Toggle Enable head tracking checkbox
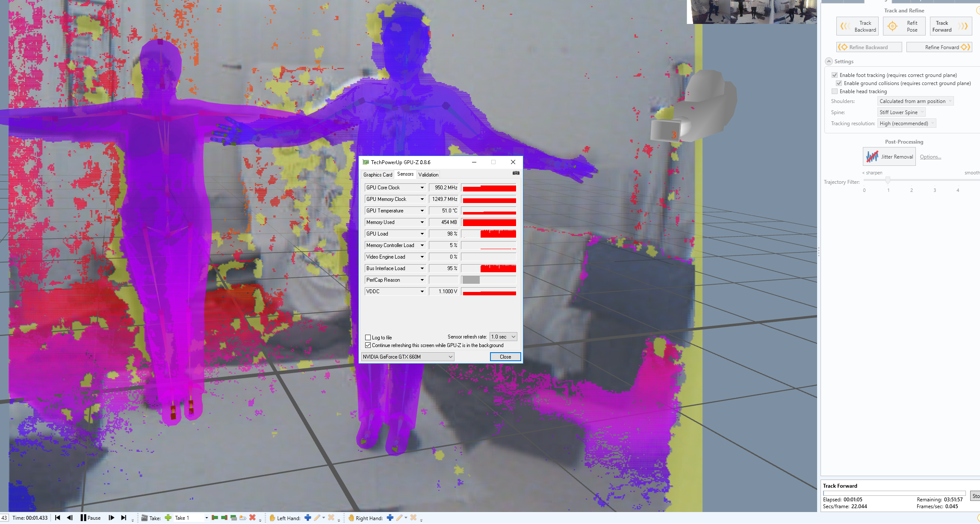 pyautogui.click(x=834, y=91)
